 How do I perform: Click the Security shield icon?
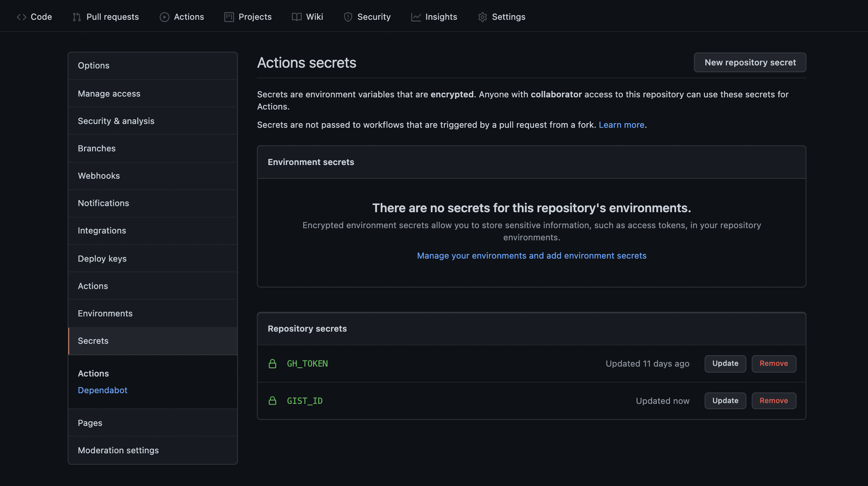pos(348,17)
